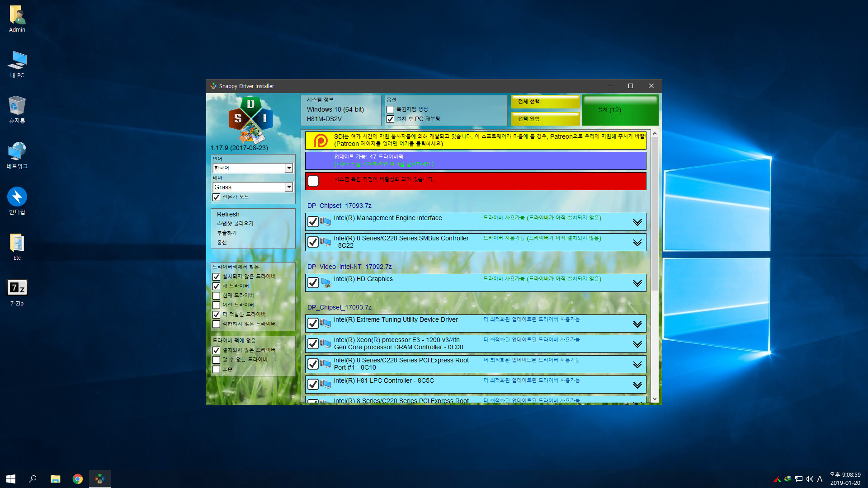Screen dimensions: 868x488
Task: Select the 내 PC desktop icon
Action: tap(17, 64)
